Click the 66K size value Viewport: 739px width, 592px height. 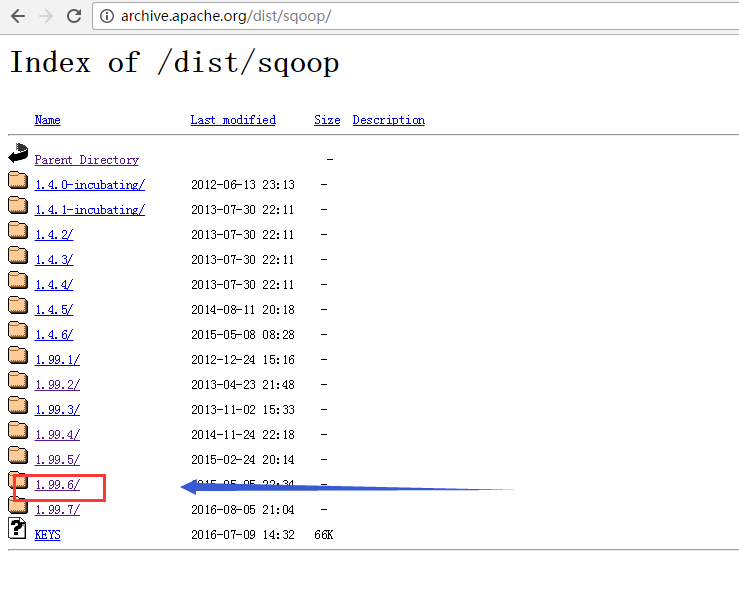click(324, 534)
